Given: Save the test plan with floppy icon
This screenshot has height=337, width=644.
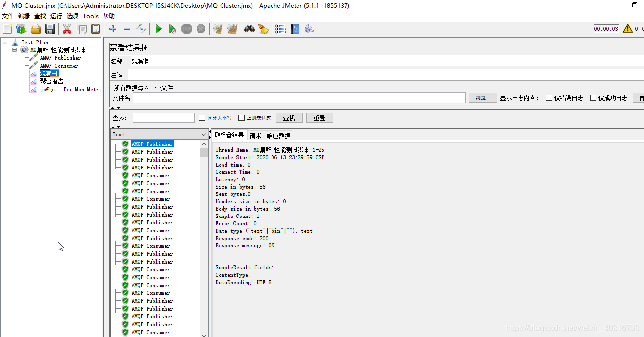Looking at the screenshot, I should pos(50,29).
